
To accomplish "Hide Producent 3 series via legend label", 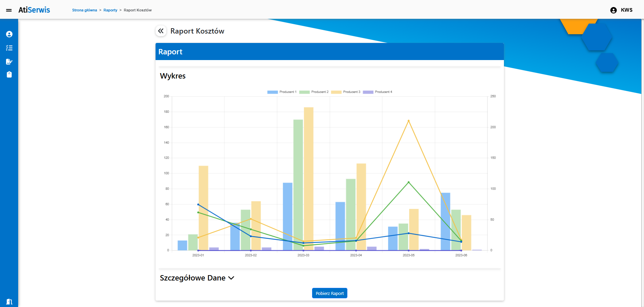I will coord(351,92).
